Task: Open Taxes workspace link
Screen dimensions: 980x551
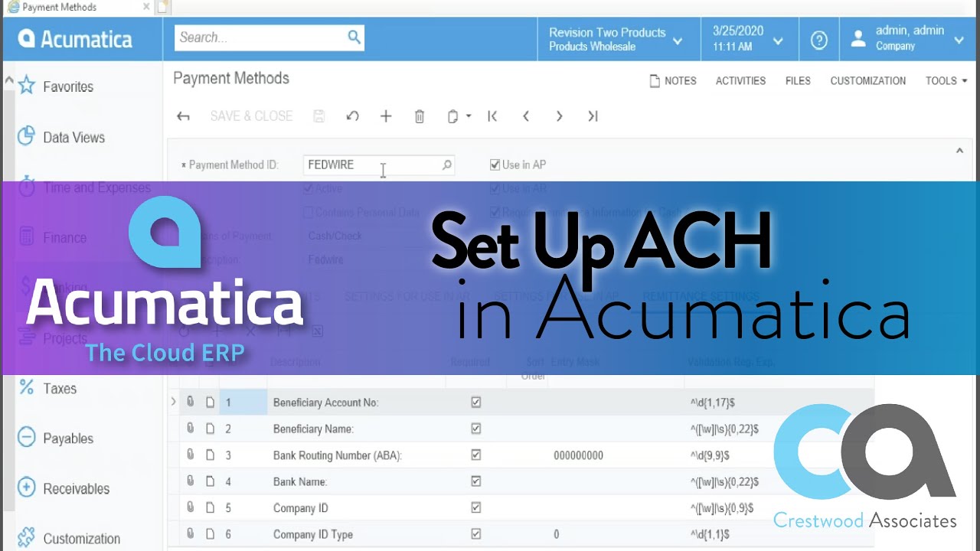Action: pyautogui.click(x=60, y=388)
